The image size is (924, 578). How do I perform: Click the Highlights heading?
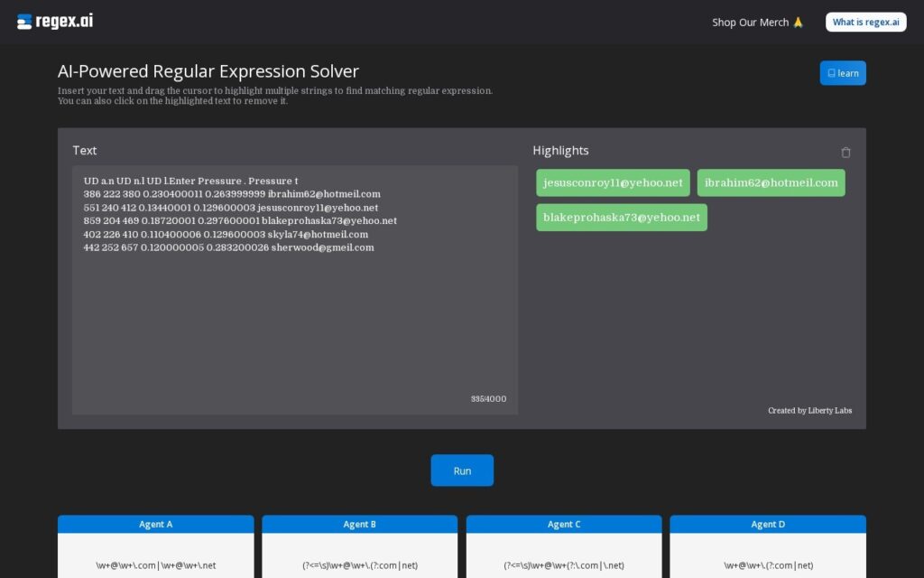[560, 151]
